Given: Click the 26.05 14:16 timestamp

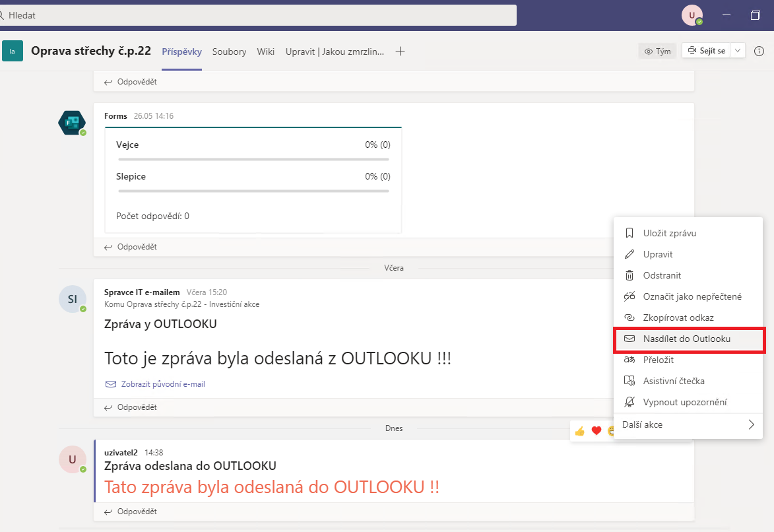Looking at the screenshot, I should [x=154, y=116].
